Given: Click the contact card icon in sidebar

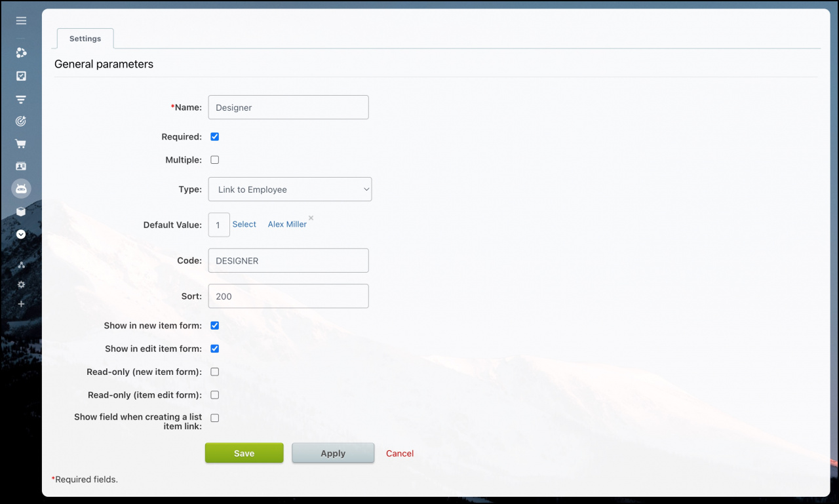Looking at the screenshot, I should click(21, 166).
